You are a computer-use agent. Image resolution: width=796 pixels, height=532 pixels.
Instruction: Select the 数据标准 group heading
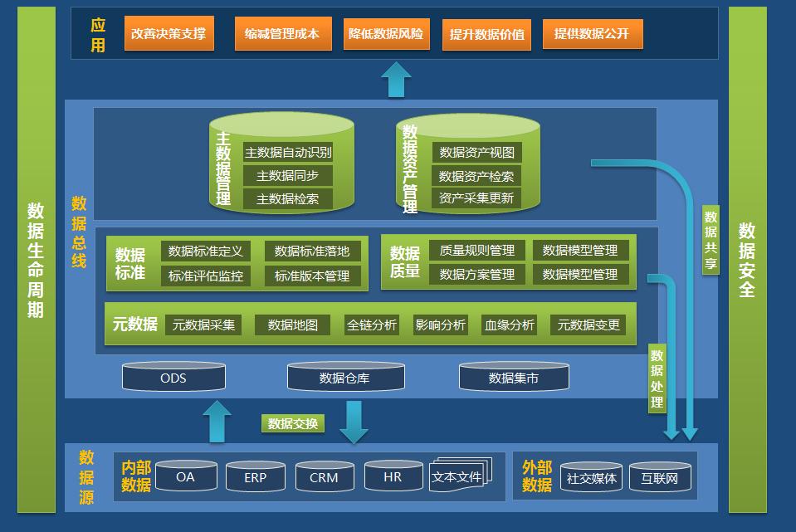coord(130,263)
